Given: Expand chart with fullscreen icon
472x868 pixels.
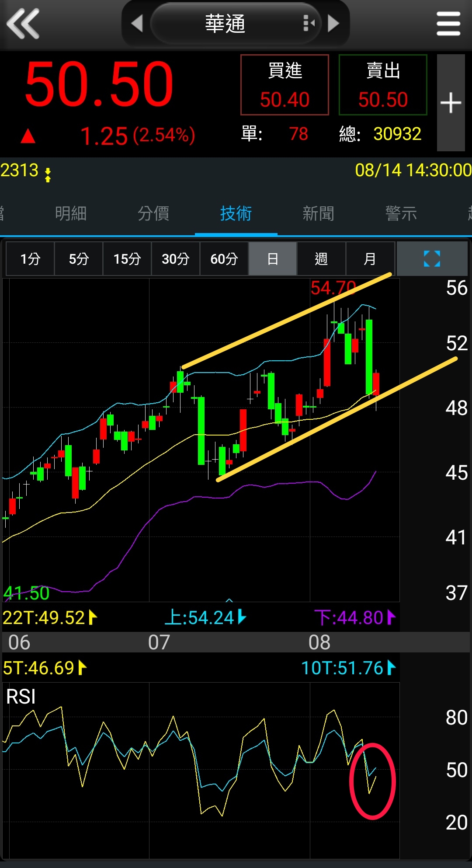Looking at the screenshot, I should (432, 259).
